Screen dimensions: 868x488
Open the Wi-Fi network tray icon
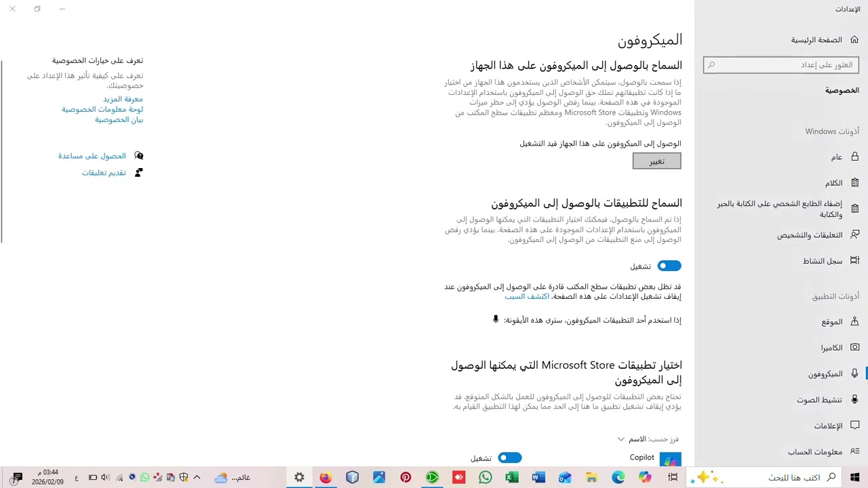tap(119, 477)
